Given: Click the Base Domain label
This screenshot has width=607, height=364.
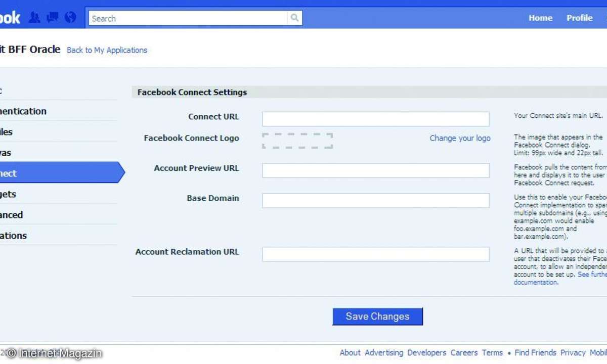Looking at the screenshot, I should [x=213, y=198].
